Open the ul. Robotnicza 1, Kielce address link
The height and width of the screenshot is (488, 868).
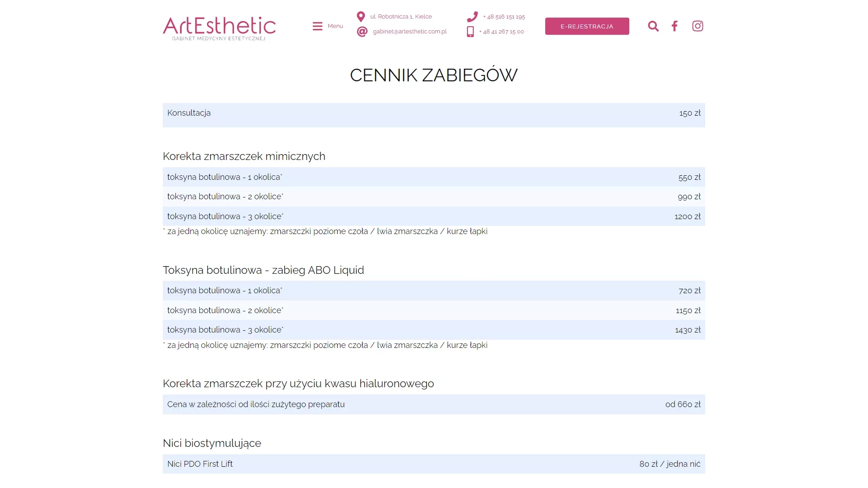(401, 17)
